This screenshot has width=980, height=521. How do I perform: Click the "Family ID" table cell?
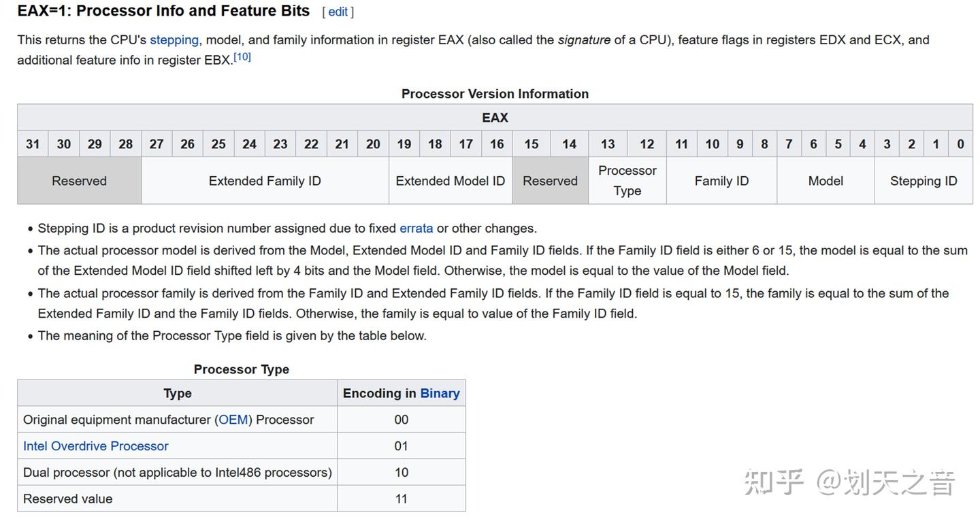[721, 181]
